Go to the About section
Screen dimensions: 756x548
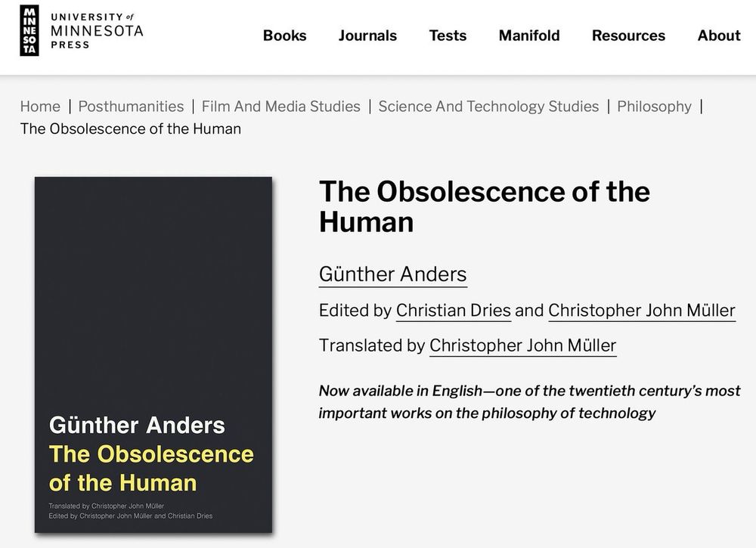[x=718, y=36]
